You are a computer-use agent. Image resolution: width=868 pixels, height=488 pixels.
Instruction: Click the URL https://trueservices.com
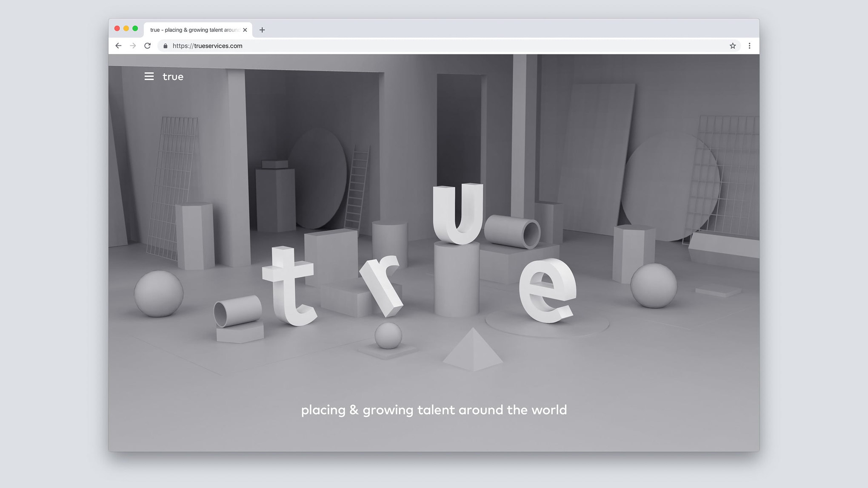[207, 45]
